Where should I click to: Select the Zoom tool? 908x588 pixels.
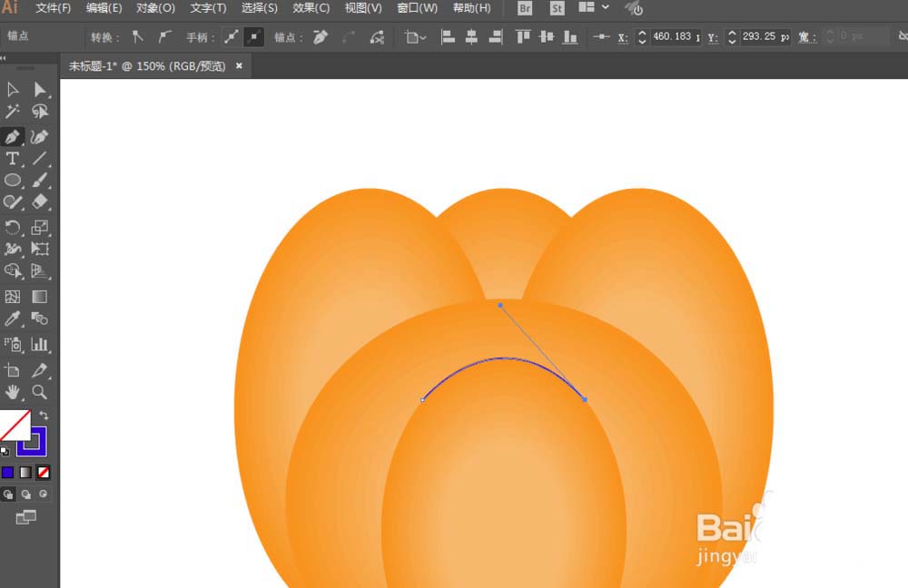(x=39, y=392)
